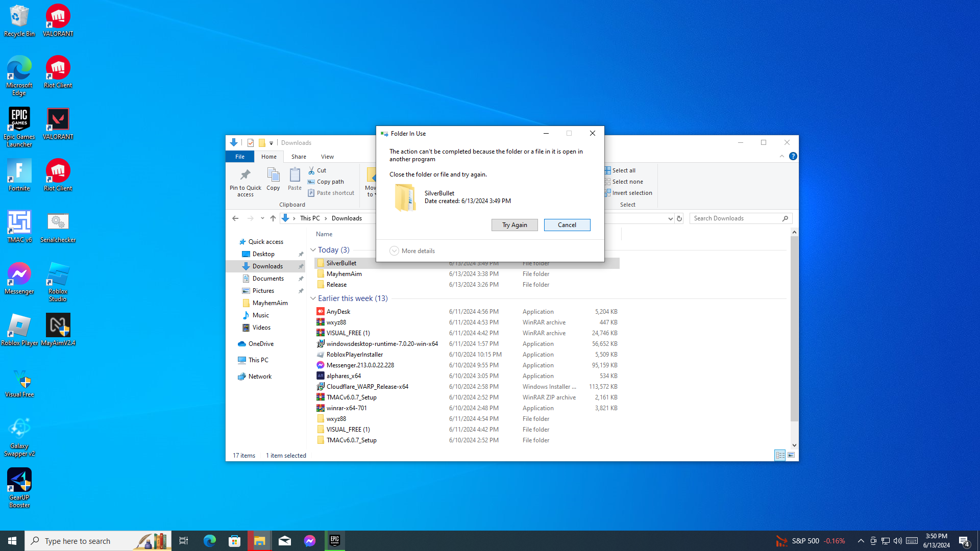Screen dimensions: 980x551
Task: Open the Share ribbon tab
Action: (x=299, y=157)
